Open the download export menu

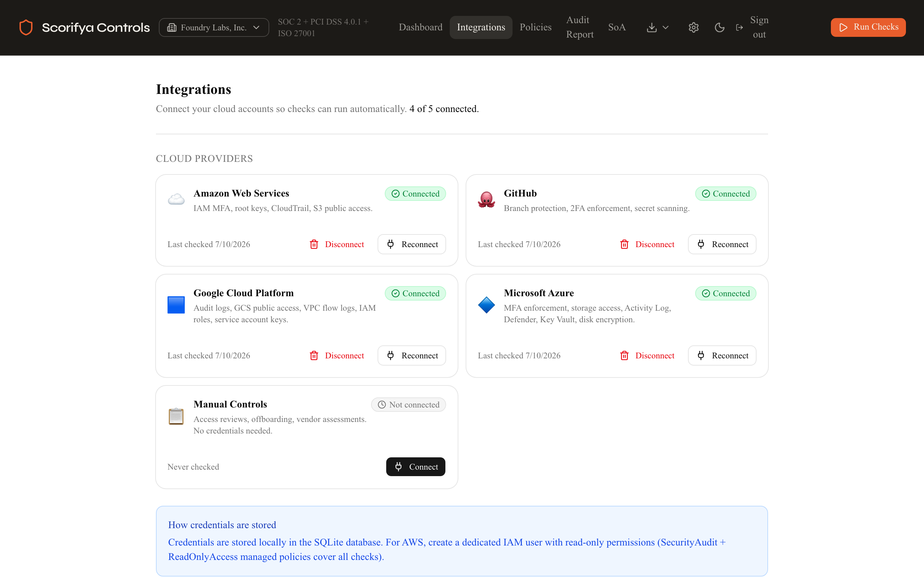(x=658, y=27)
